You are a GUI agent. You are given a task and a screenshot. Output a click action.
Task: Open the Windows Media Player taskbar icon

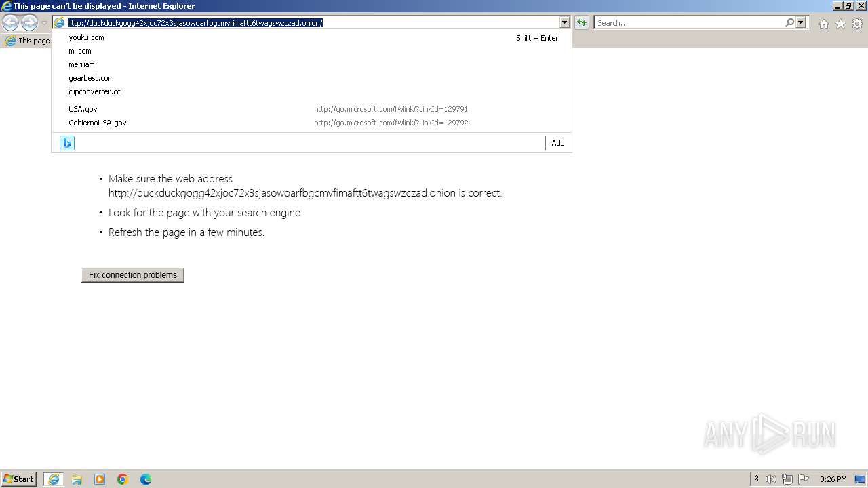(100, 479)
